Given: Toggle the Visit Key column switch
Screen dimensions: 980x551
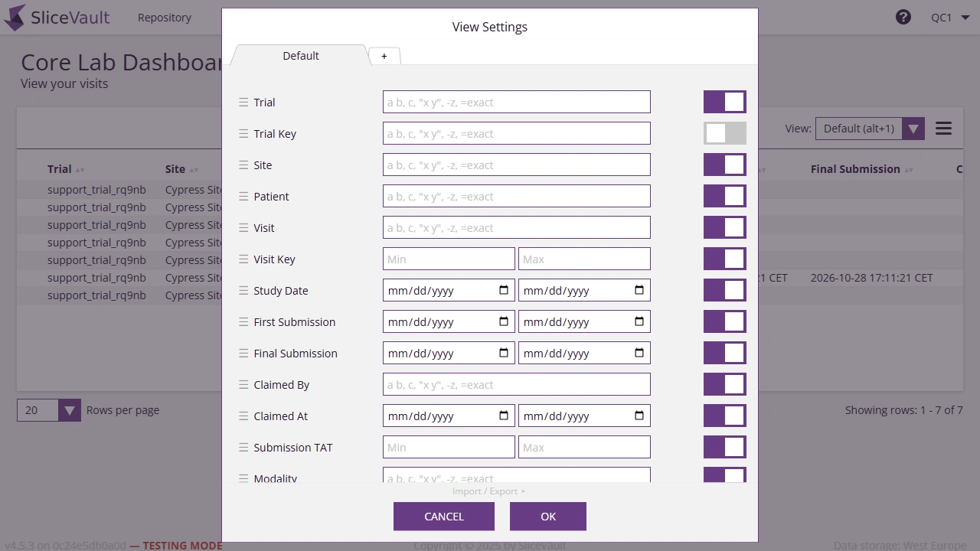Looking at the screenshot, I should click(725, 259).
